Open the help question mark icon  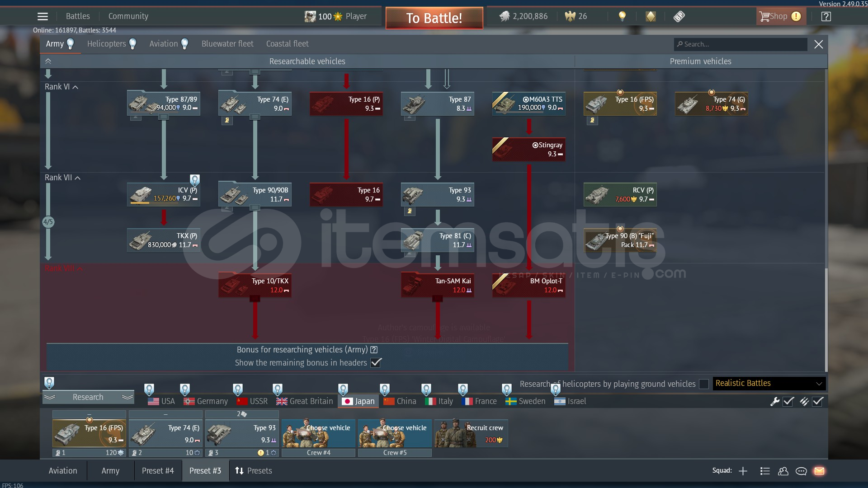point(826,17)
